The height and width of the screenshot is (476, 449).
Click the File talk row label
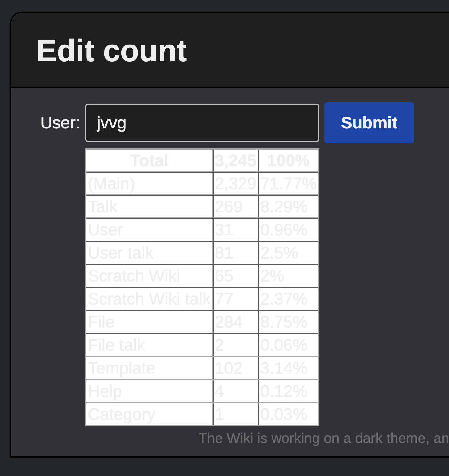[x=150, y=345]
